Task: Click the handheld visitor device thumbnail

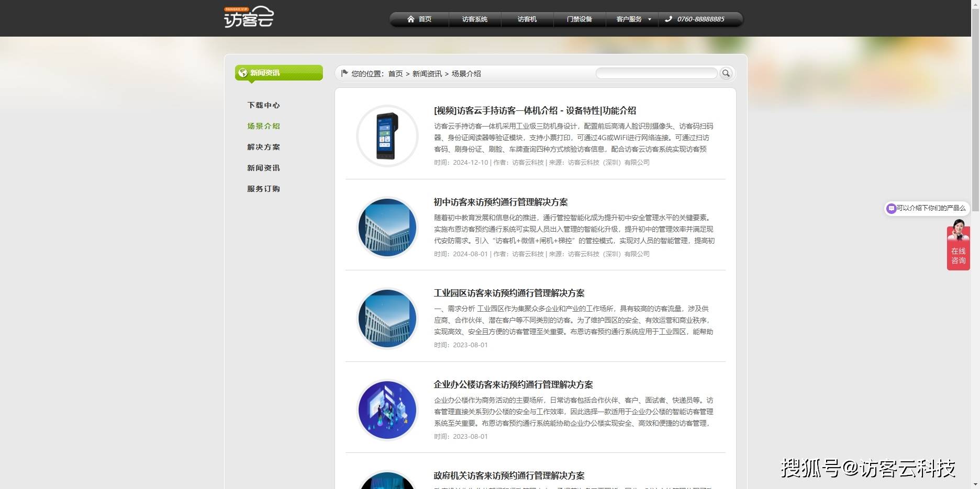Action: (387, 136)
